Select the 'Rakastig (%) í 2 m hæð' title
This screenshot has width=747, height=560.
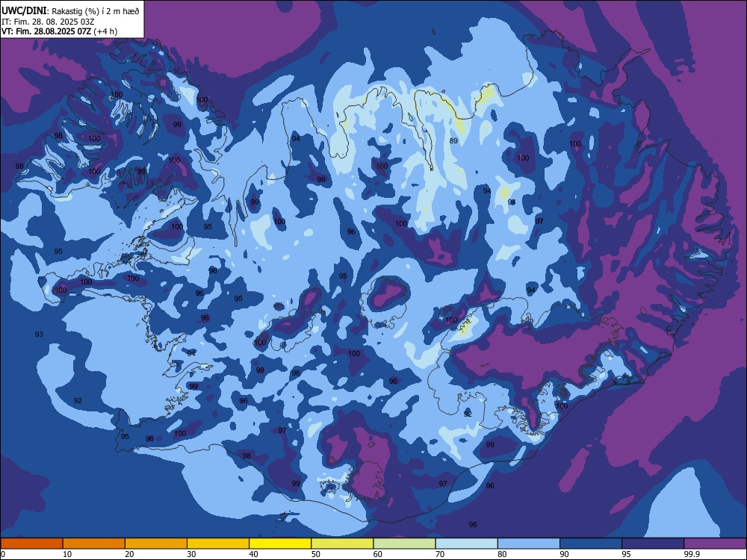pos(96,11)
